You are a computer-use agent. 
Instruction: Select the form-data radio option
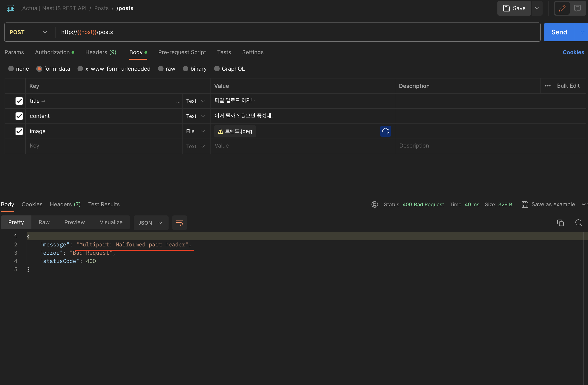point(39,69)
